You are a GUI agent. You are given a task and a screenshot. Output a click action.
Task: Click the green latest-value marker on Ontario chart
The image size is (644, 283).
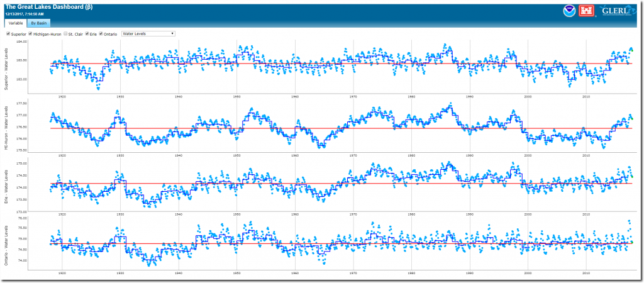click(x=632, y=242)
